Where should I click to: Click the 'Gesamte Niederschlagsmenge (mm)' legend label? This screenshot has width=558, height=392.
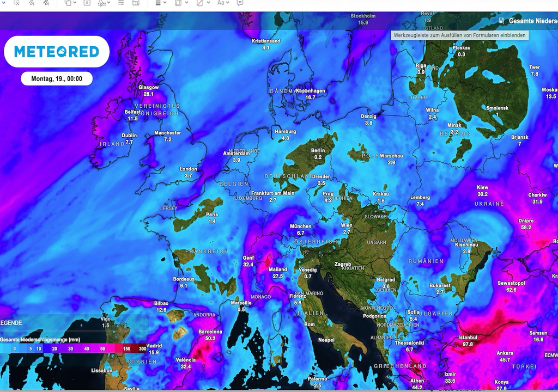pyautogui.click(x=40, y=340)
